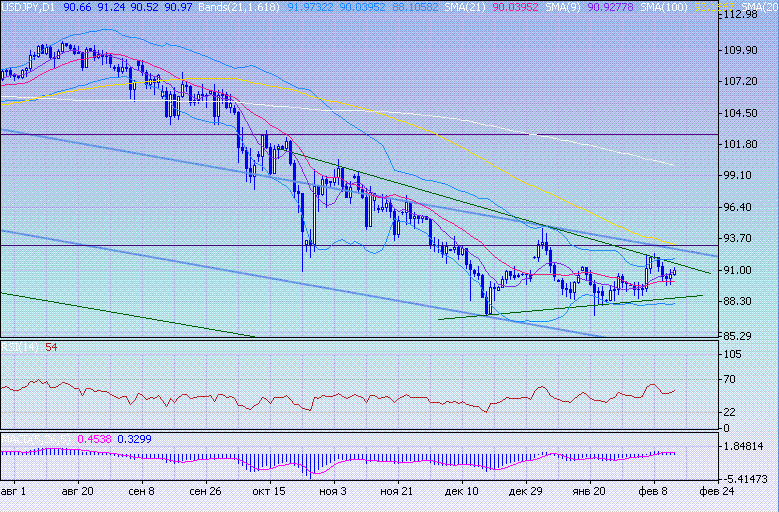
Task: Select the RSI(14) indicator label
Action: point(20,347)
